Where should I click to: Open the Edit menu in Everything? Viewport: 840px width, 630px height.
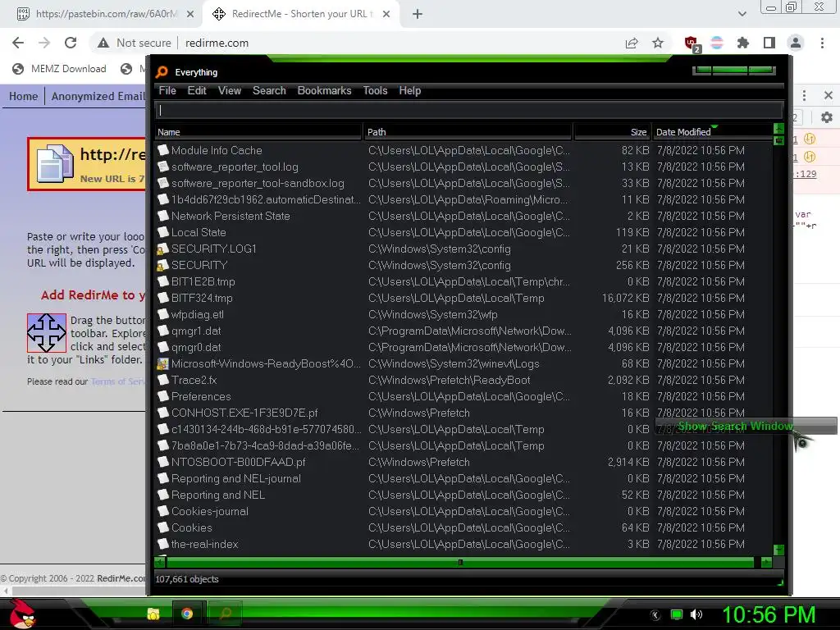(x=197, y=90)
